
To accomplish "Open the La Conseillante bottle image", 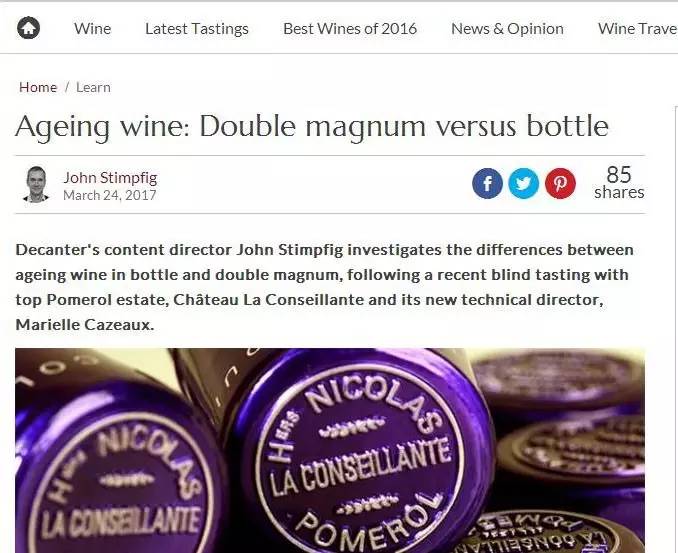I will (330, 450).
